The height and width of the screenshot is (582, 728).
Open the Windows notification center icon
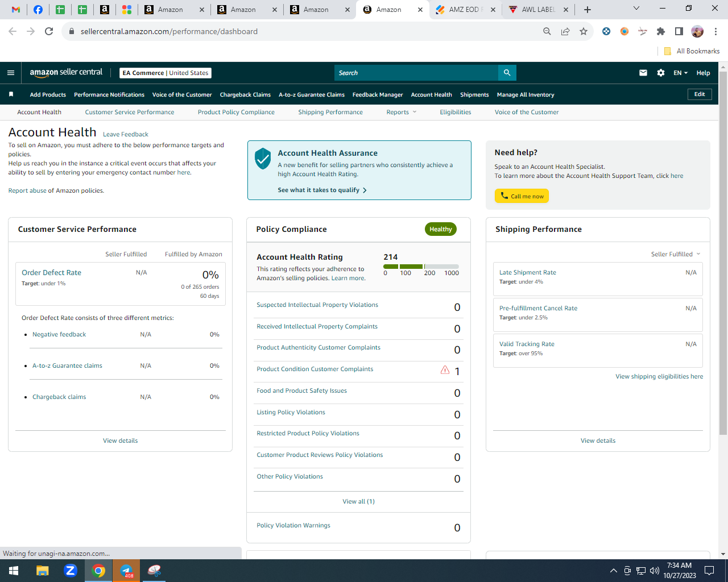coord(709,571)
